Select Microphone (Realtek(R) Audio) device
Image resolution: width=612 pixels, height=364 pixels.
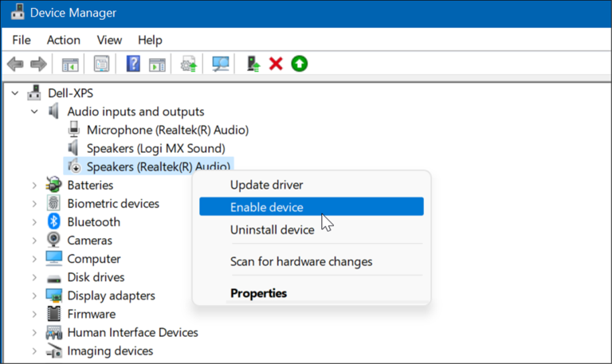167,130
